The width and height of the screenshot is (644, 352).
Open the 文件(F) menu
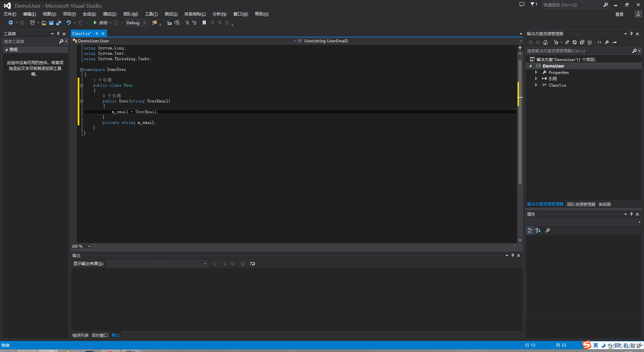pos(10,14)
